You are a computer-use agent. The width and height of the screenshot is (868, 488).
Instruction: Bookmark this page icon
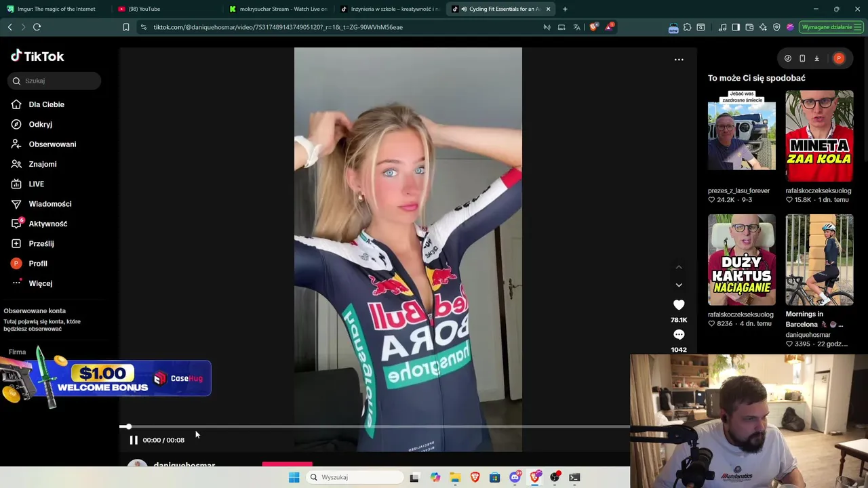tap(125, 27)
